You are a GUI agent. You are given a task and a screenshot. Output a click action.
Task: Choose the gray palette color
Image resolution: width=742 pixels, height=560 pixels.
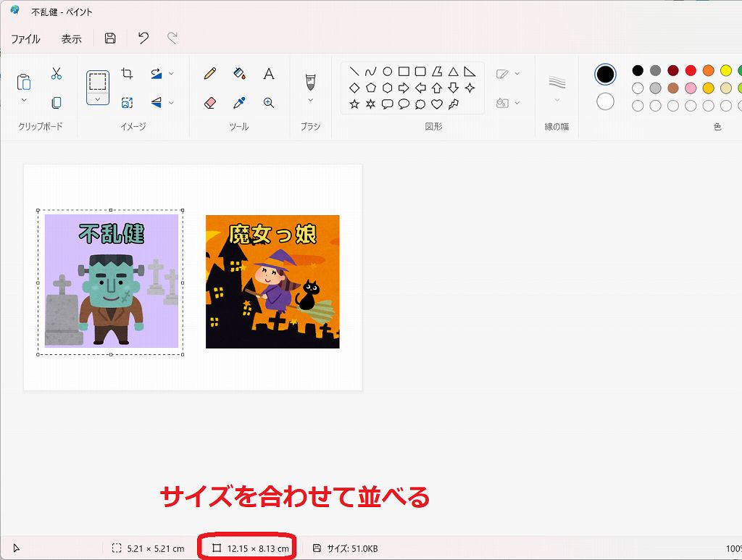tap(655, 70)
